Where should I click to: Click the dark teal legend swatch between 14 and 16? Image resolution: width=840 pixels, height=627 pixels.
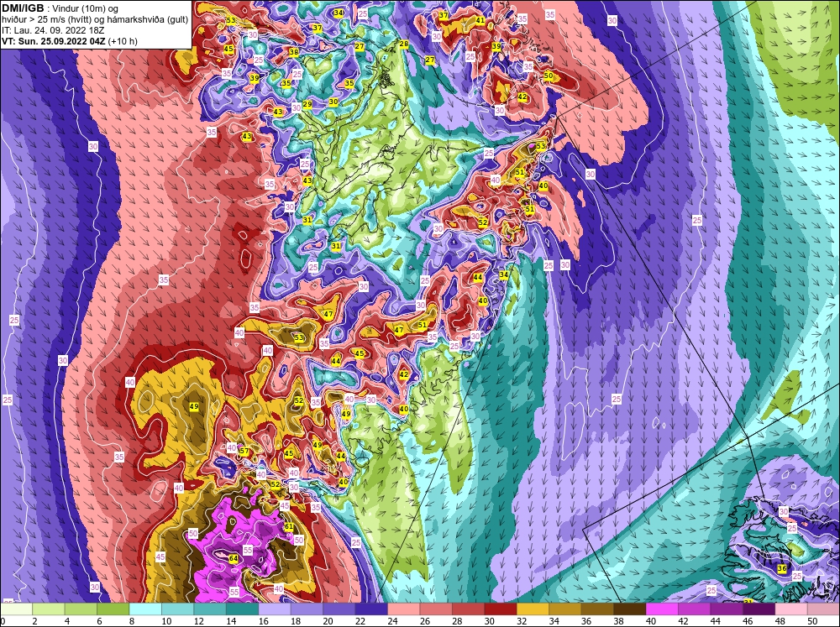(243, 609)
